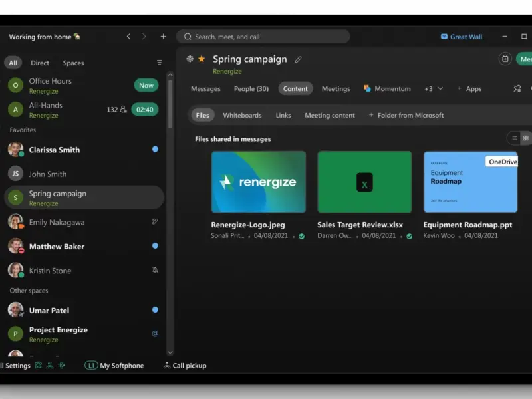Switch to list view of files
The height and width of the screenshot is (399, 532).
tap(514, 138)
